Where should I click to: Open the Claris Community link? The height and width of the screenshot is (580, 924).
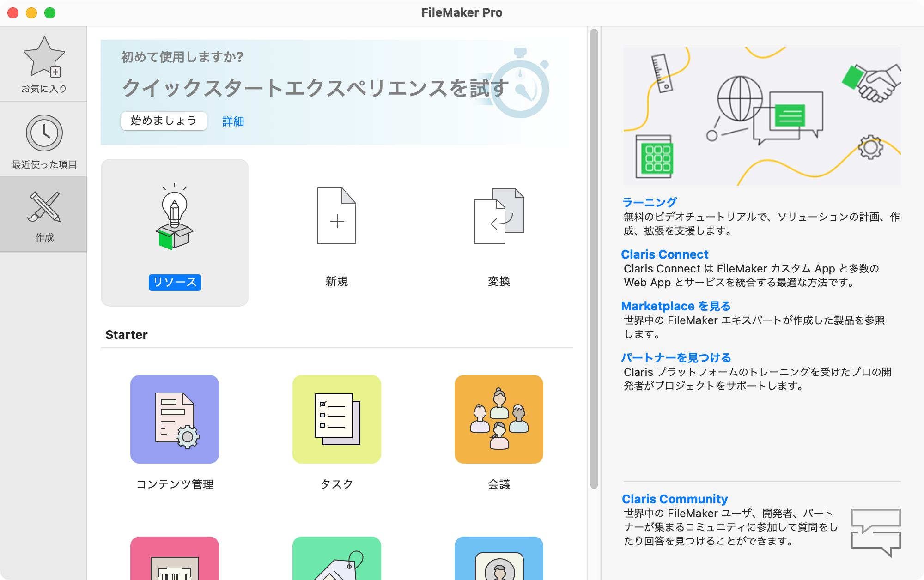coord(675,499)
